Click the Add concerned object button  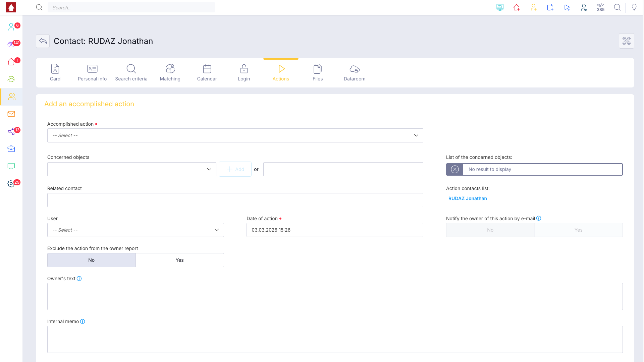235,169
